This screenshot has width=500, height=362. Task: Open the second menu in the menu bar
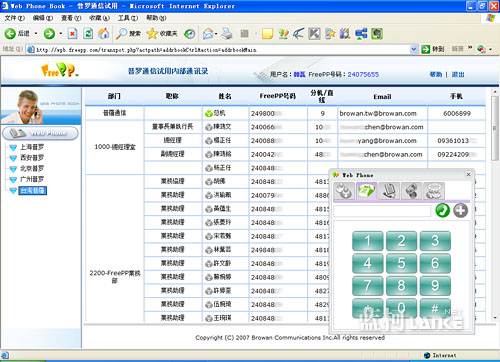point(43,18)
